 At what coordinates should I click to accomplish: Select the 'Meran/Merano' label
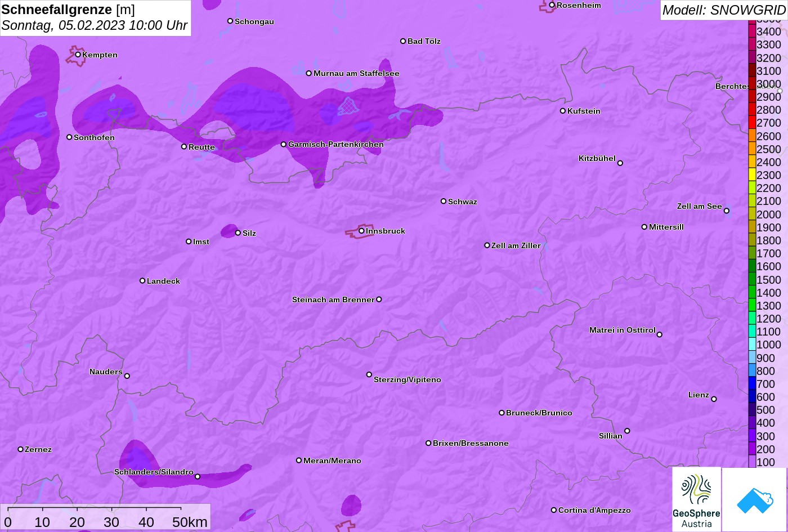pos(332,461)
